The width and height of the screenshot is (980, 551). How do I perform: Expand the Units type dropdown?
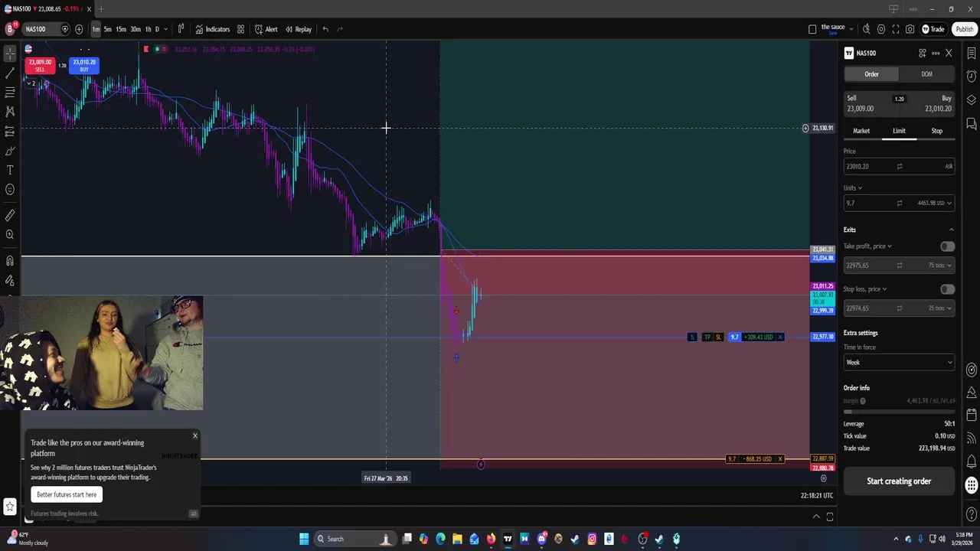point(853,187)
